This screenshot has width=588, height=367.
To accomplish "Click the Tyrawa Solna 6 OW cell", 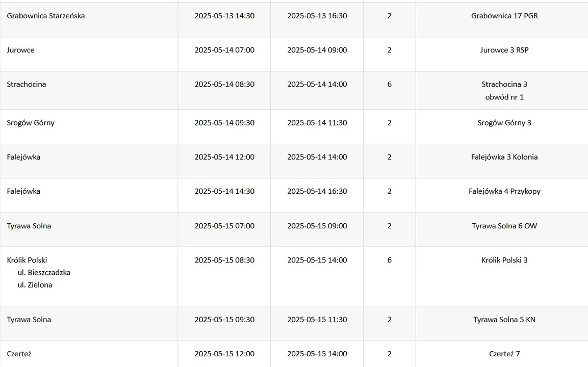I will [x=504, y=226].
